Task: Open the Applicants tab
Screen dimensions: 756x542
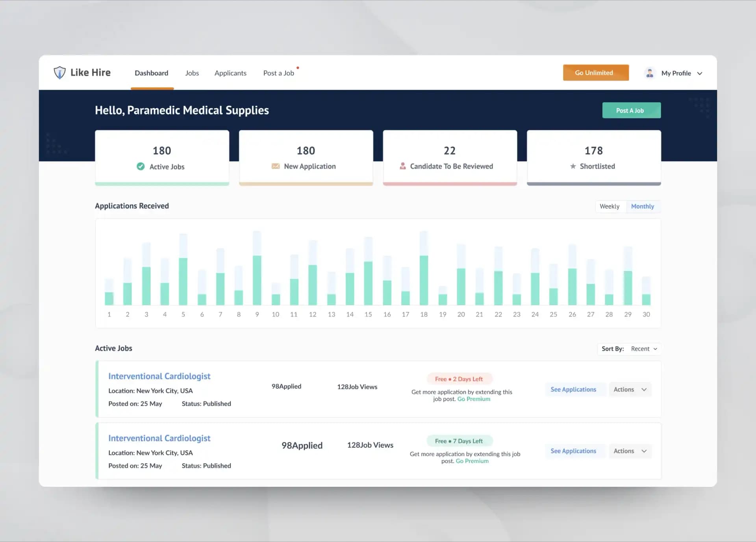Action: [230, 73]
